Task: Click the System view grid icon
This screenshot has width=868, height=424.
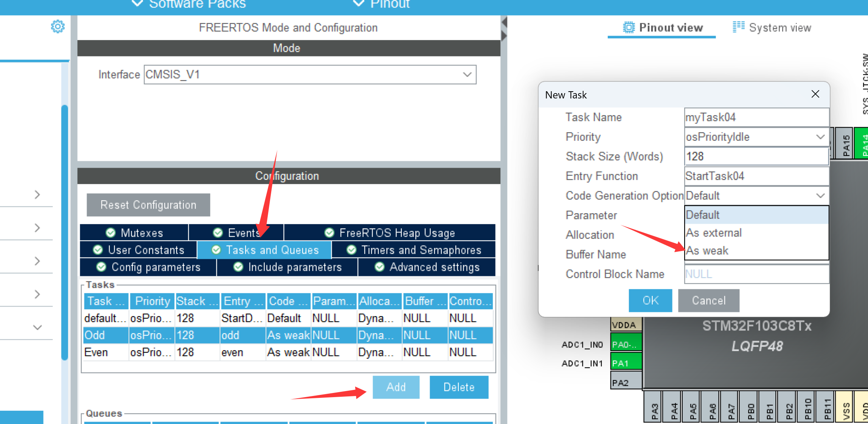Action: pos(738,27)
